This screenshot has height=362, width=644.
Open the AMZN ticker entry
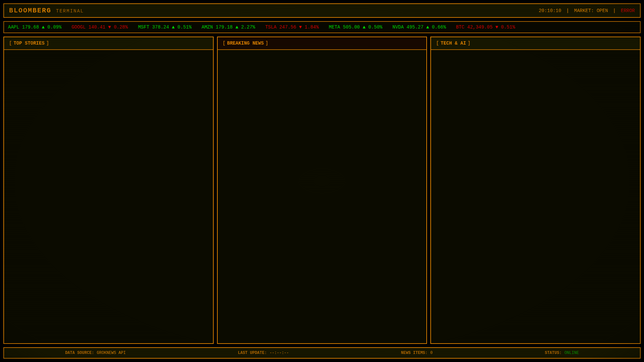228,27
